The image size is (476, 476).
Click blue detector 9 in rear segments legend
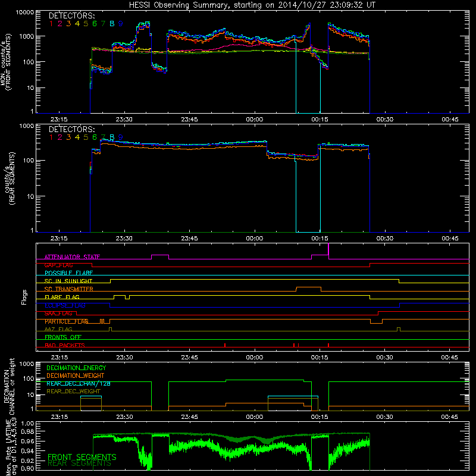[121, 137]
